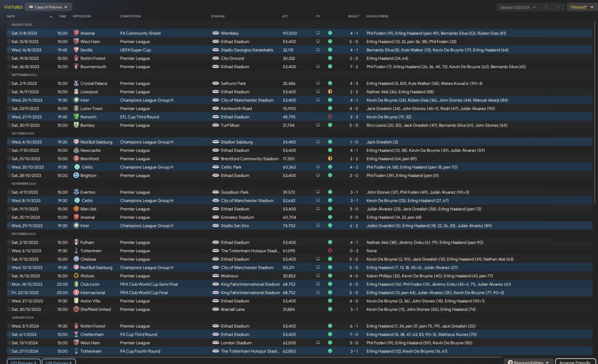
Task: Click the orange draw indicator on the Liverpool row
Action: pos(330,92)
